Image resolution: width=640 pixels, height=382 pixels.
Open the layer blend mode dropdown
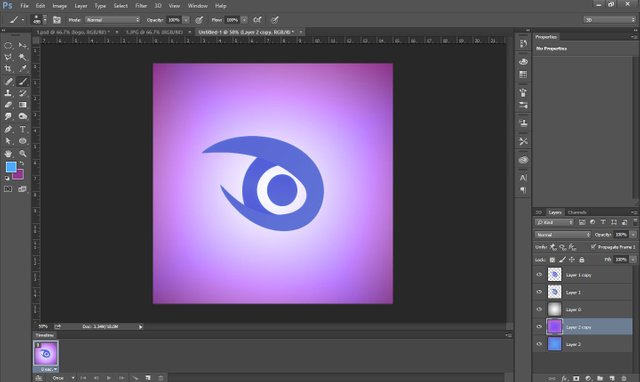click(562, 235)
